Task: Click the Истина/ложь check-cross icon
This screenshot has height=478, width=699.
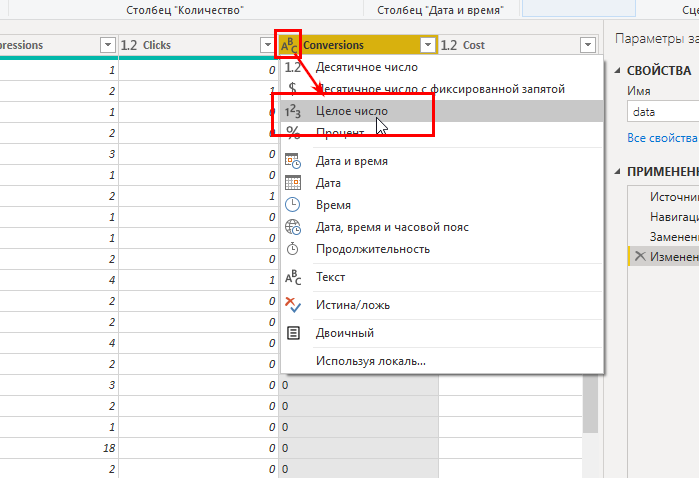Action: pyautogui.click(x=293, y=305)
